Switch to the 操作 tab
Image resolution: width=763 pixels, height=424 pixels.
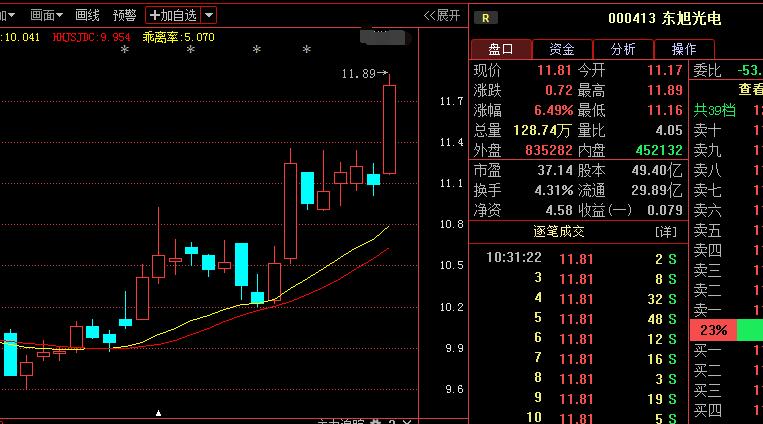684,49
